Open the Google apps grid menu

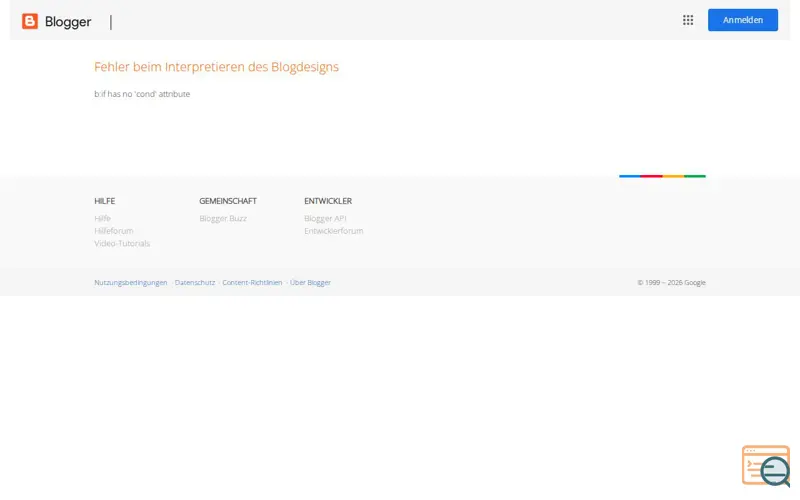(688, 20)
